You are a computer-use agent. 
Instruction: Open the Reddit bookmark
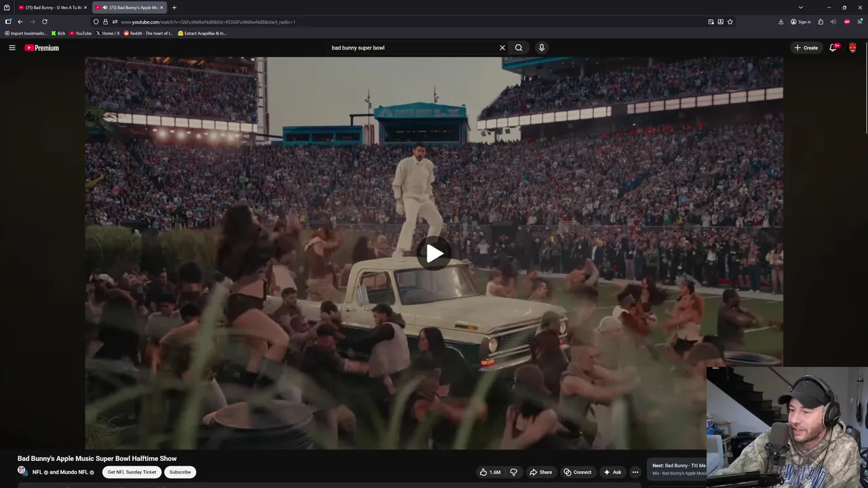click(148, 33)
